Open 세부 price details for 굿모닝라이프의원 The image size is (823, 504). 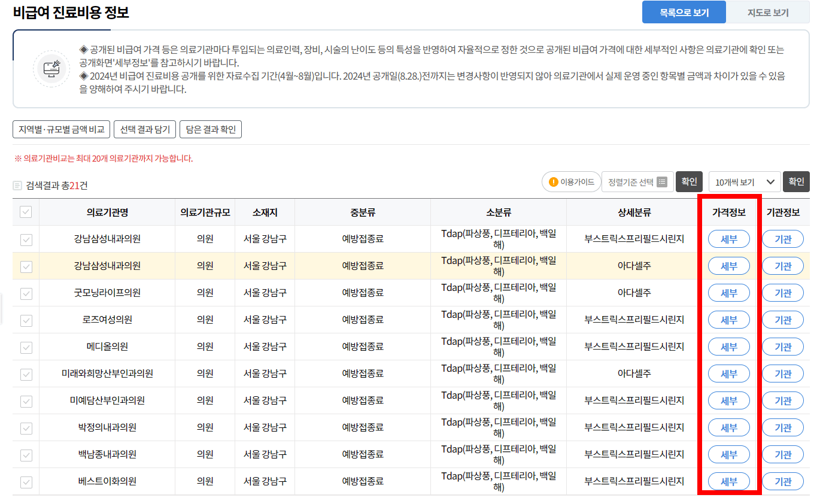[x=729, y=293]
